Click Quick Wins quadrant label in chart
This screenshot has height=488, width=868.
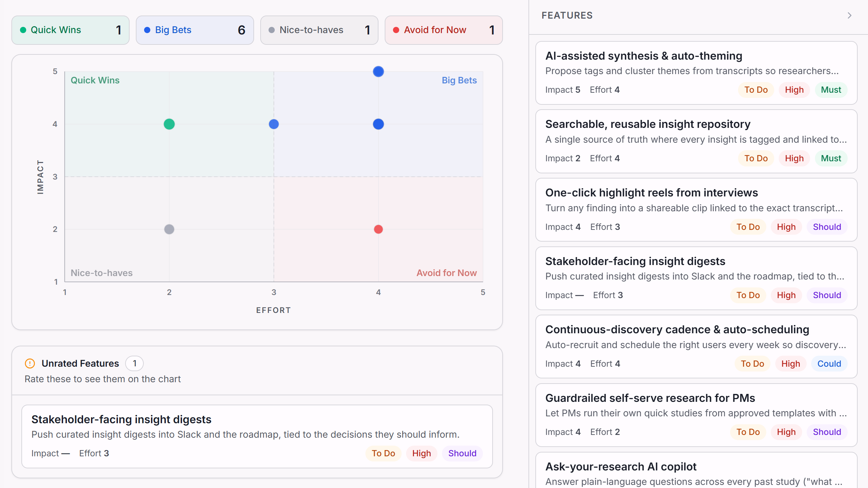pyautogui.click(x=95, y=80)
